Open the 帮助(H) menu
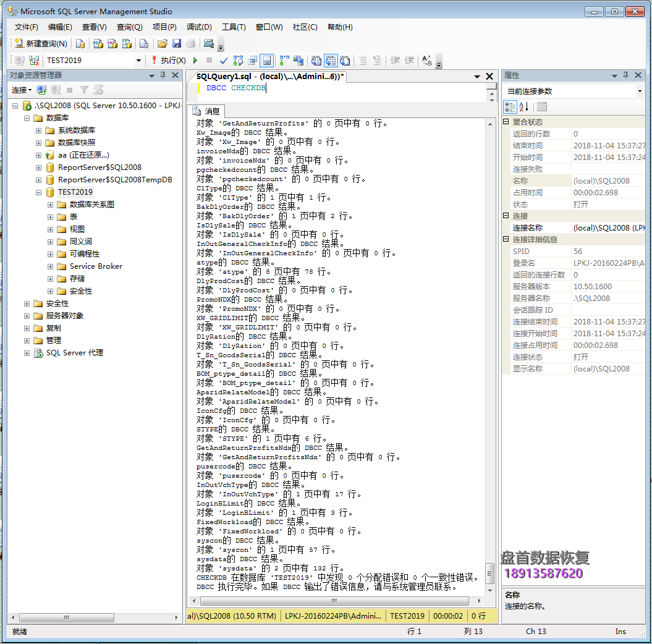This screenshot has width=652, height=644. click(x=340, y=27)
